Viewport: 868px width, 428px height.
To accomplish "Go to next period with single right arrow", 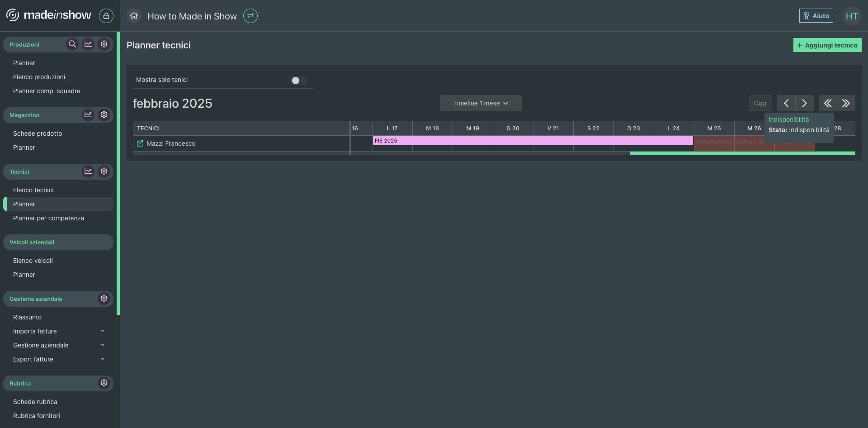I will 804,103.
